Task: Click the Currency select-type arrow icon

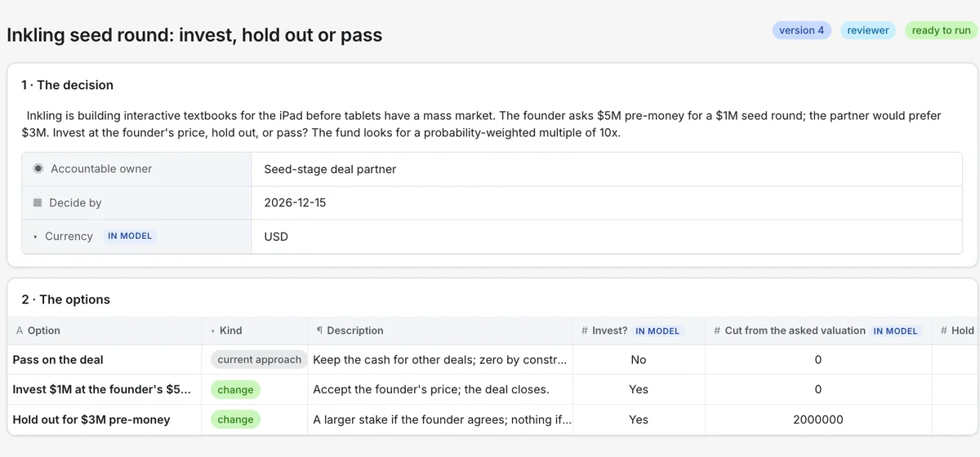Action: (x=36, y=237)
